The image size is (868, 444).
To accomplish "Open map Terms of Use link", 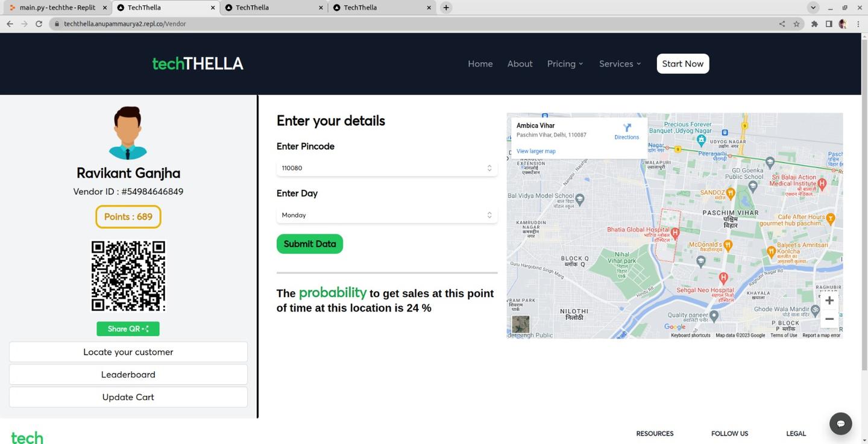I will tap(784, 336).
